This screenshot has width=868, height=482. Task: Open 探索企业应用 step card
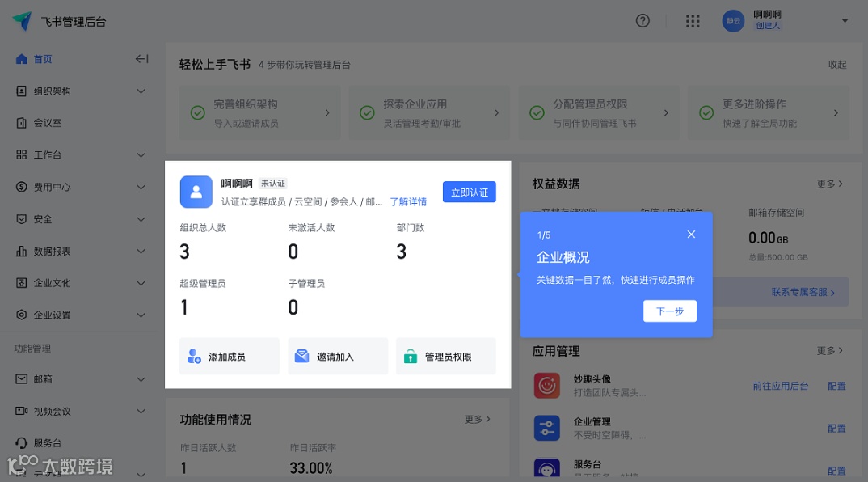429,112
